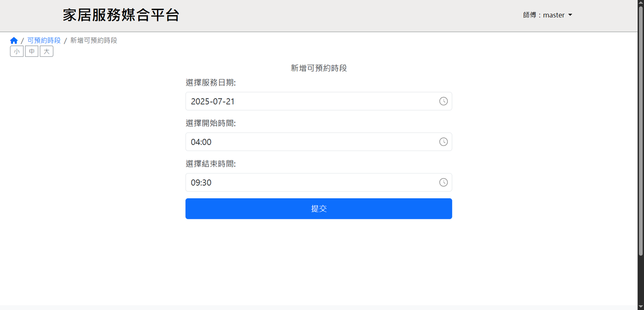Expand the 師傅：master user dropdown

point(547,15)
